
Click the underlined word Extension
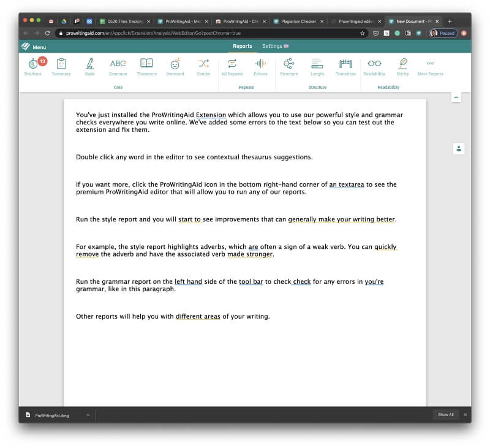click(211, 115)
